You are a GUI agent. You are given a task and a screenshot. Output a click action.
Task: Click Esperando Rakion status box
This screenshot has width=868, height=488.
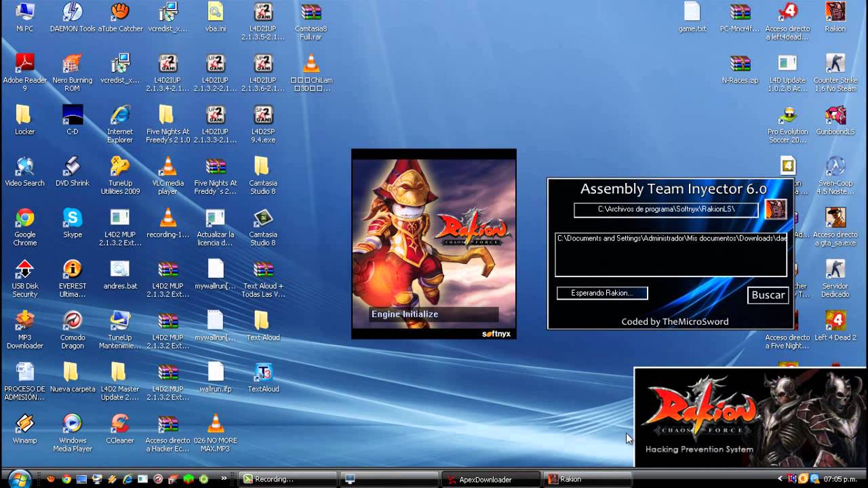(x=602, y=293)
